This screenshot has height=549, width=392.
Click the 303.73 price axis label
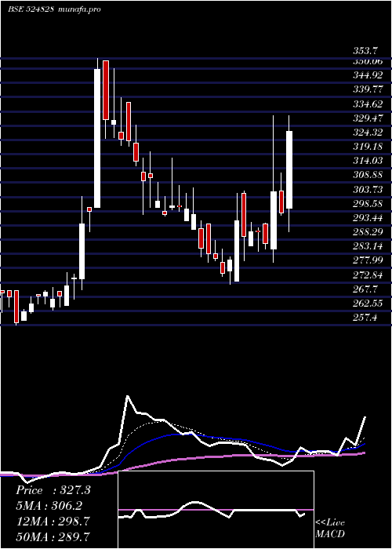(x=368, y=190)
